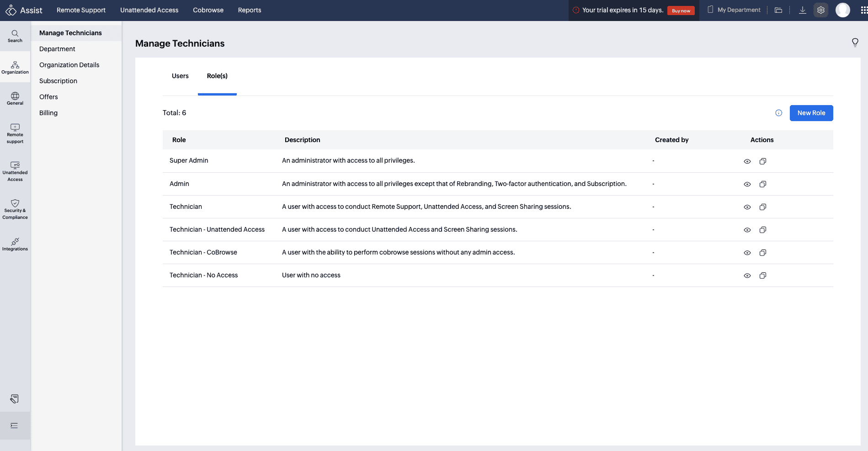Open the Integrations sidebar section
The image size is (868, 451).
(15, 244)
